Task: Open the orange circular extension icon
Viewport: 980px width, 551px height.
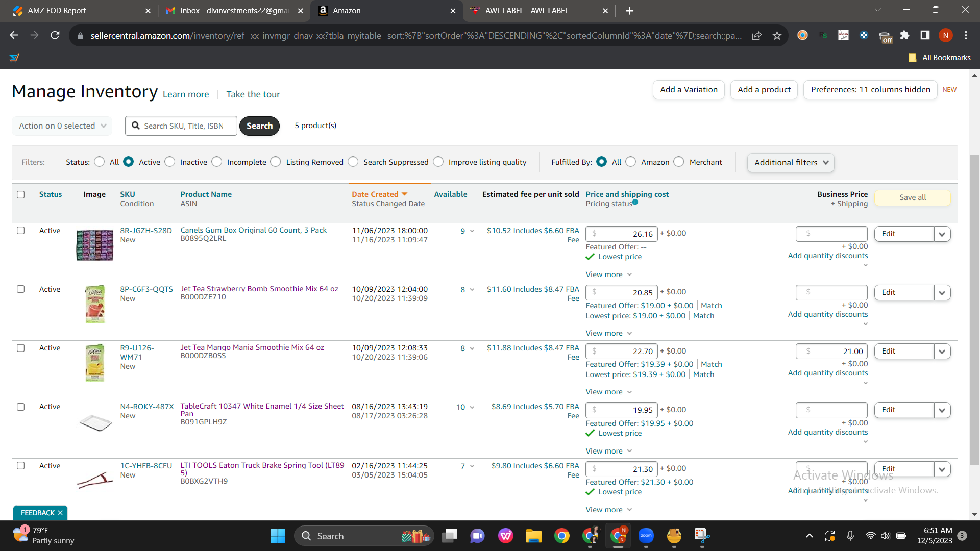Action: click(803, 35)
